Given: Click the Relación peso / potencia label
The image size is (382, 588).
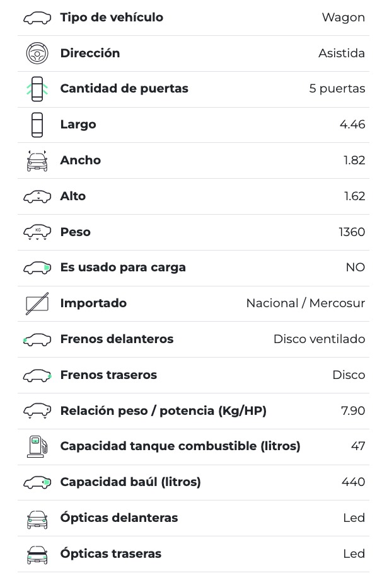Looking at the screenshot, I should click(163, 411).
